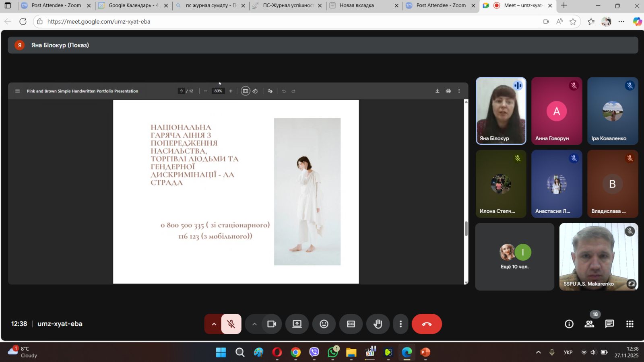The height and width of the screenshot is (362, 644).
Task: Click the browser address bar URL
Action: click(99, 22)
